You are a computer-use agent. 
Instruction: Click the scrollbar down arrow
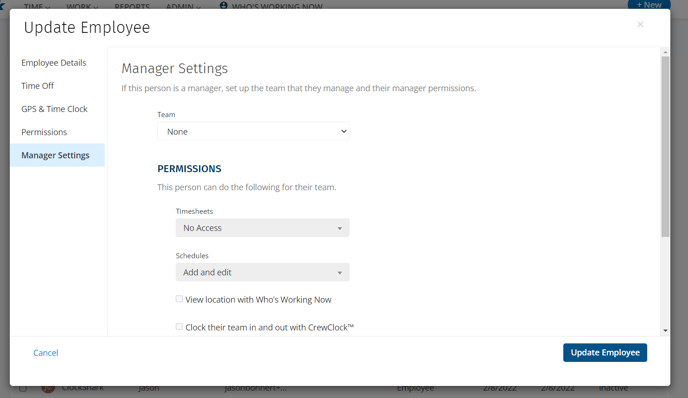pyautogui.click(x=665, y=330)
